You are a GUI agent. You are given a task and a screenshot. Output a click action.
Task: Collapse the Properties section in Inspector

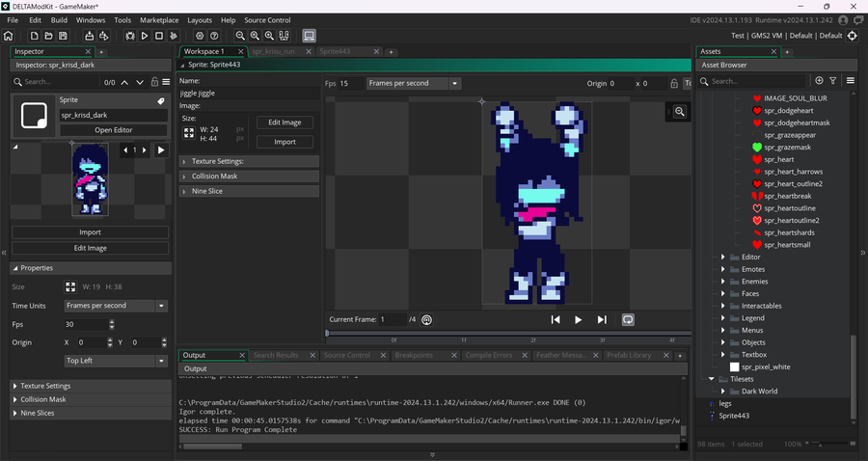pyautogui.click(x=91, y=268)
